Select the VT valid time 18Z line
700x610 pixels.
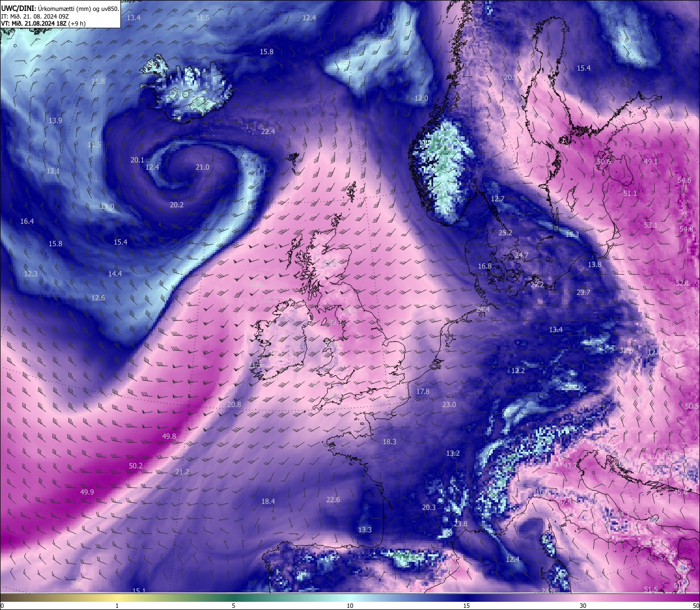click(x=43, y=23)
